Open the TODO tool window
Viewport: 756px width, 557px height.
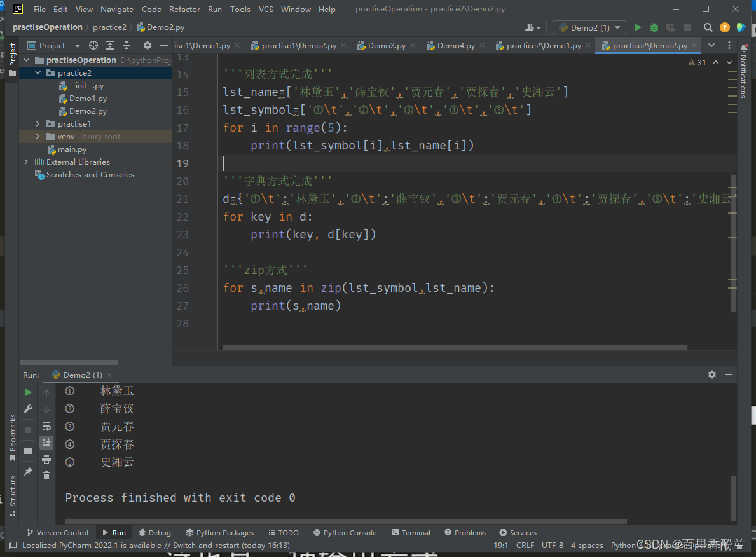[284, 532]
